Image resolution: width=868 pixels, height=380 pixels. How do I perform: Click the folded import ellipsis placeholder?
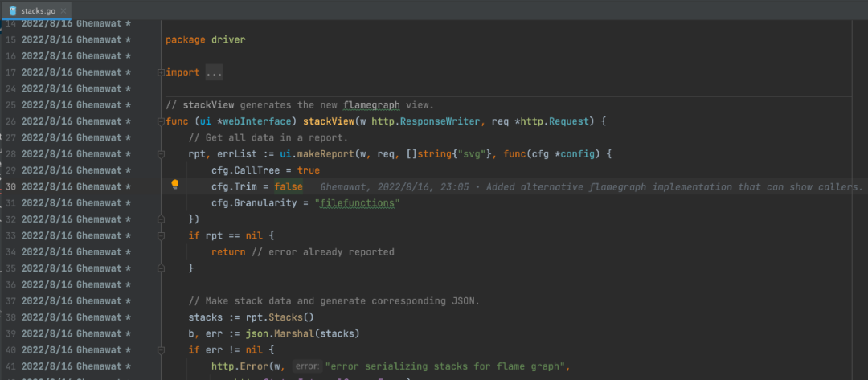tap(214, 72)
